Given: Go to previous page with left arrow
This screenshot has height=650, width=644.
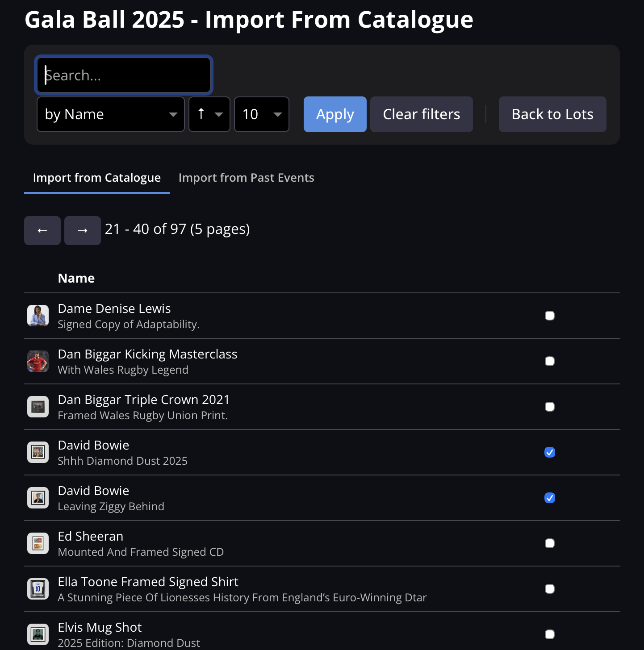Looking at the screenshot, I should click(42, 230).
